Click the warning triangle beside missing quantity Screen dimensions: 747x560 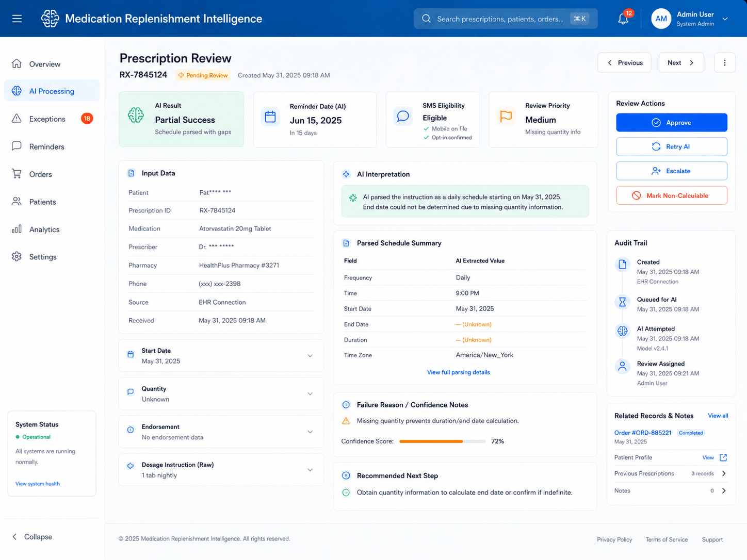click(346, 421)
